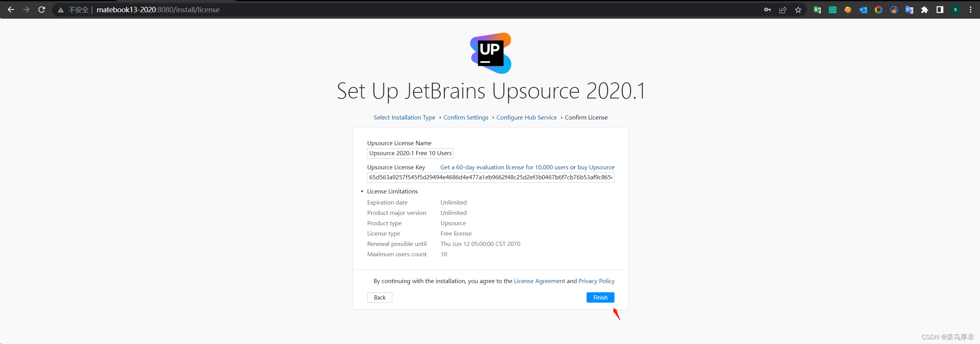Click the maximum users count value 10
The image size is (980, 344).
[x=444, y=254]
